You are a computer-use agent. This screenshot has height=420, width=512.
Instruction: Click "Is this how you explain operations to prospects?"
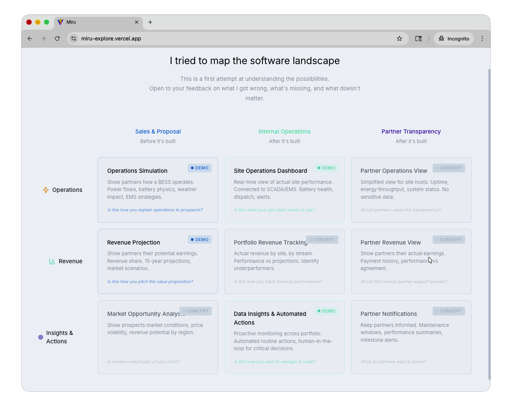(155, 210)
